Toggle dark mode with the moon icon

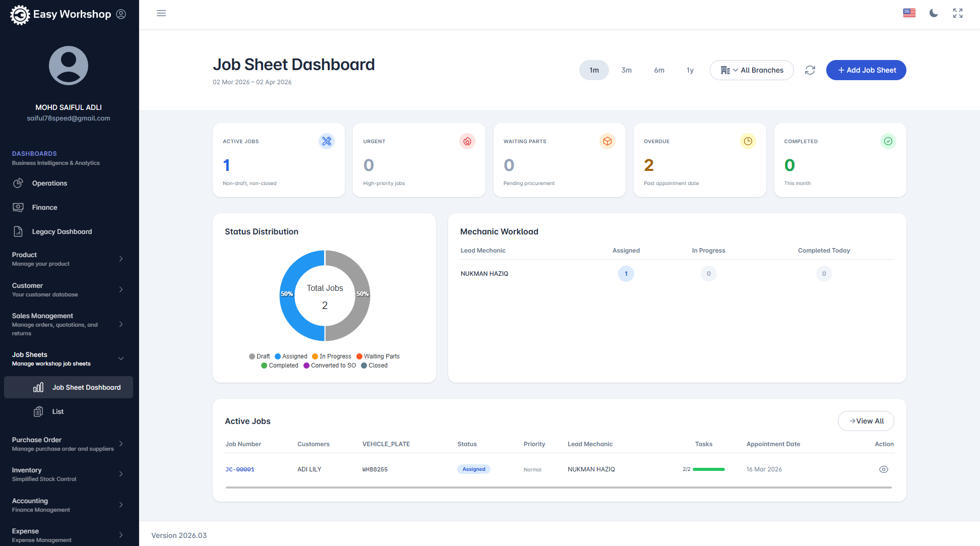coord(934,13)
